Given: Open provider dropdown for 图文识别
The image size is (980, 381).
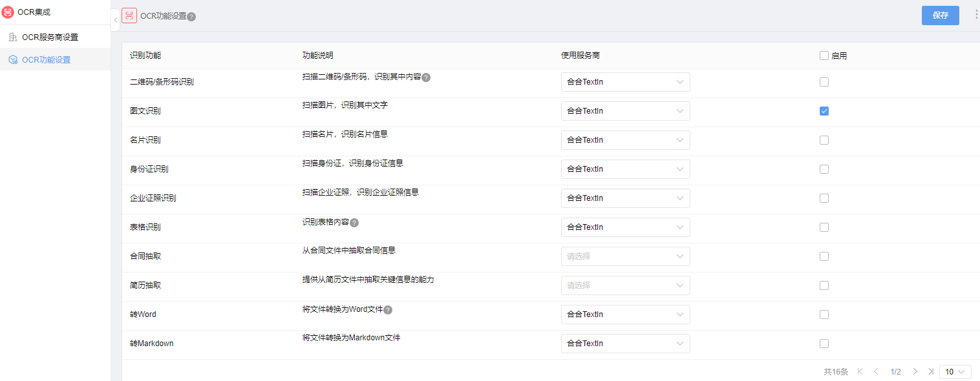Looking at the screenshot, I should click(x=625, y=111).
